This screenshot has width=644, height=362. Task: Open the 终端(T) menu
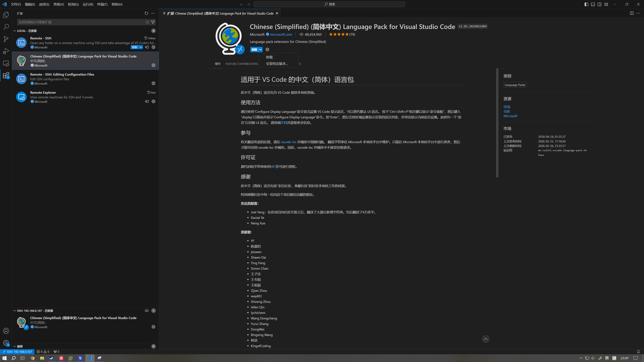point(102,4)
